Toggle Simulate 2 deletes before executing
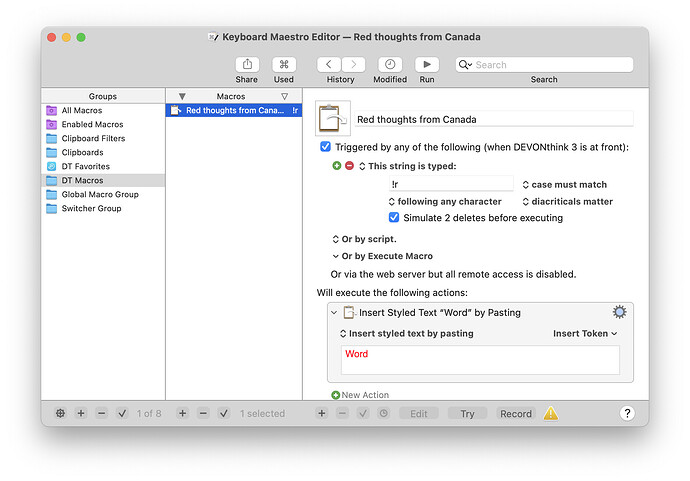The image size is (690, 481). (x=394, y=217)
